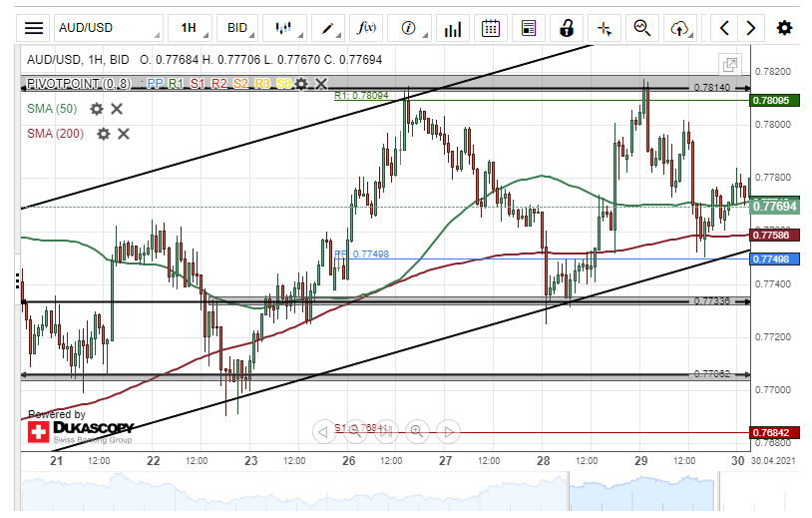
Task: Click the magnifier zoom tool in toolbar
Action: (x=642, y=28)
